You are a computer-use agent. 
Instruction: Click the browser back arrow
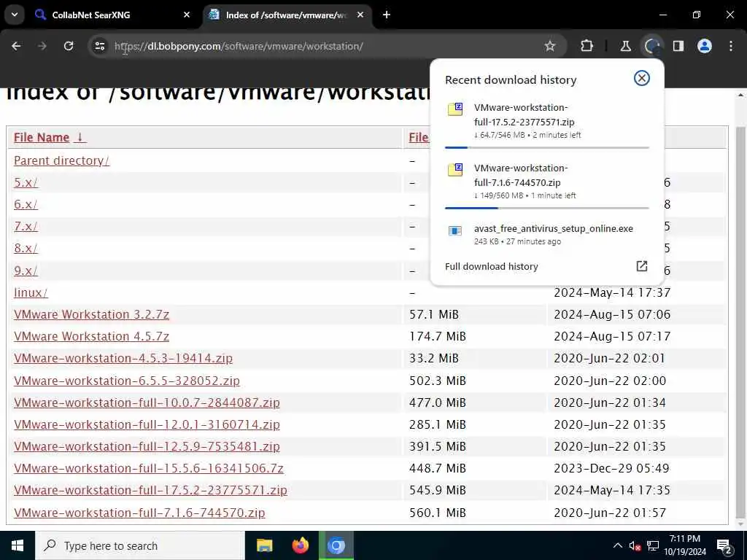(x=16, y=46)
